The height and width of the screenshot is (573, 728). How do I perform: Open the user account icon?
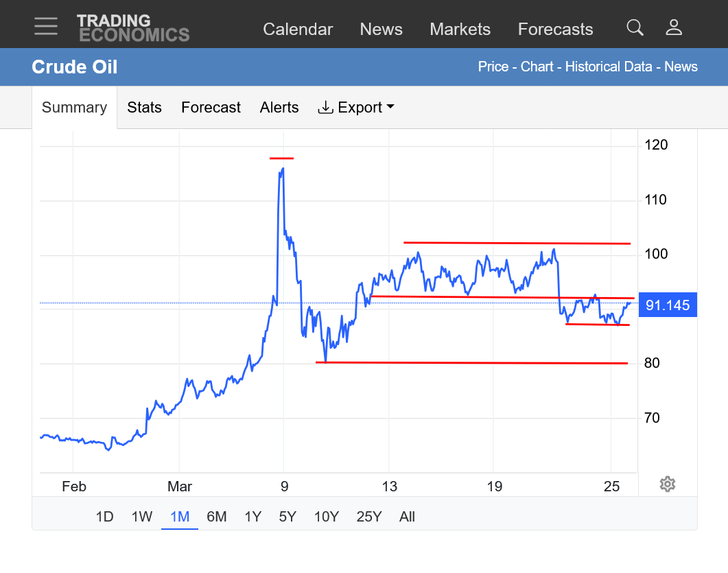tap(674, 27)
